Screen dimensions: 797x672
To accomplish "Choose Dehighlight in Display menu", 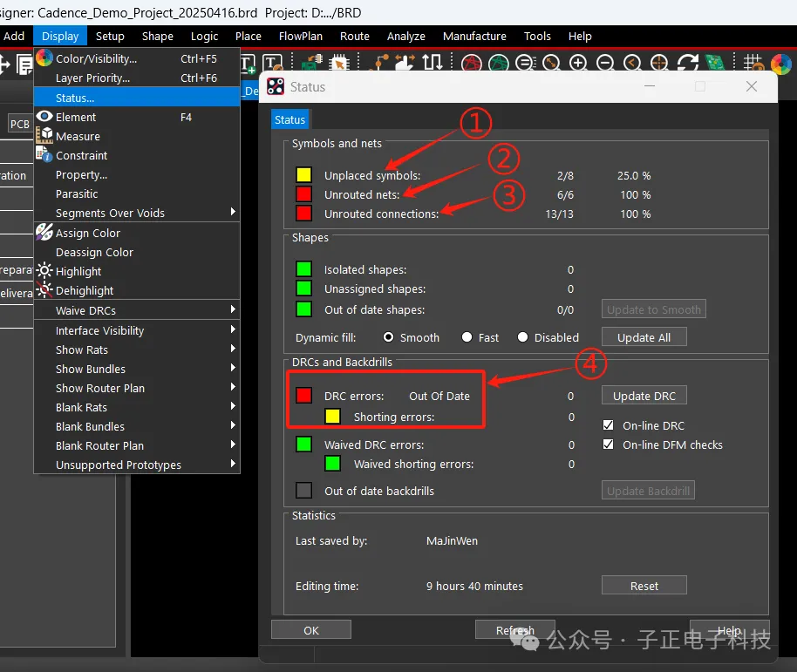I will click(137, 291).
